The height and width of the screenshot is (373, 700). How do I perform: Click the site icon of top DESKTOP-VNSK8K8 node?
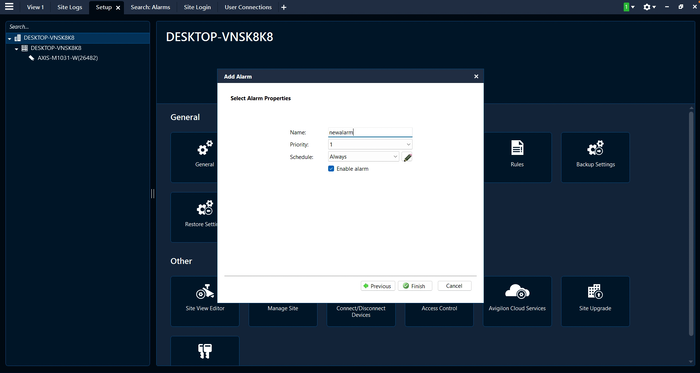click(18, 38)
